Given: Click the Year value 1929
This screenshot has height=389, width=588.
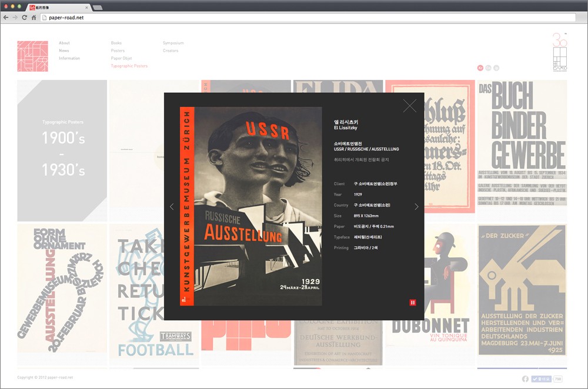Looking at the screenshot, I should point(358,195).
